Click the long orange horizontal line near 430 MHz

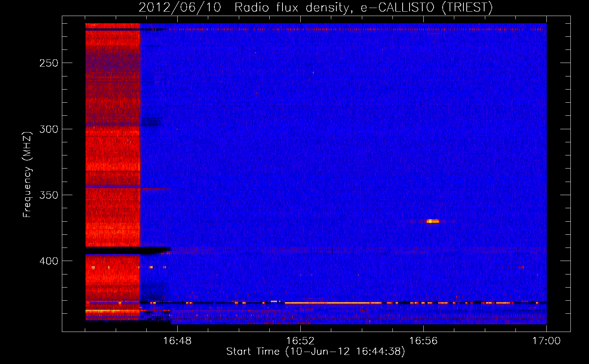(x=333, y=302)
